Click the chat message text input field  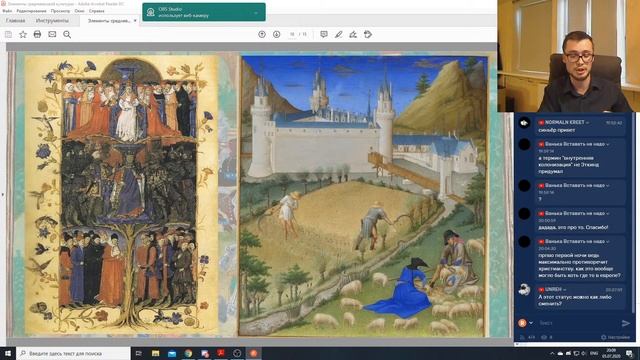point(578,323)
